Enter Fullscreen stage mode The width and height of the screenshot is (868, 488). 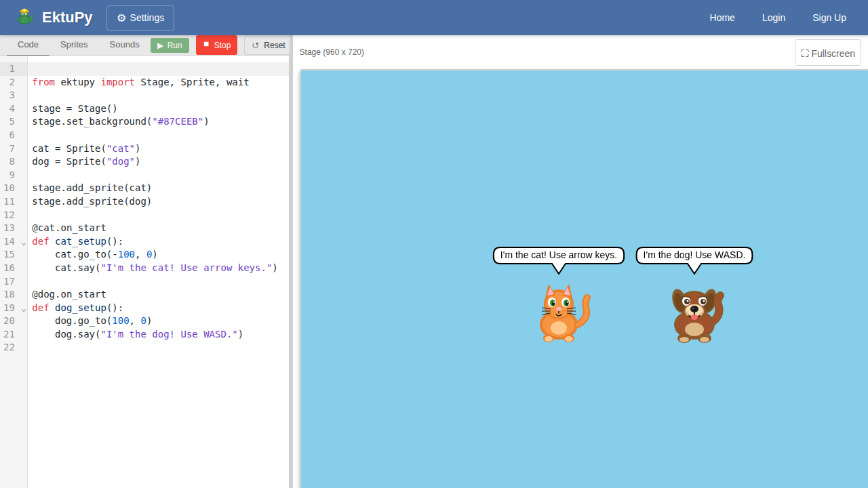click(x=827, y=53)
